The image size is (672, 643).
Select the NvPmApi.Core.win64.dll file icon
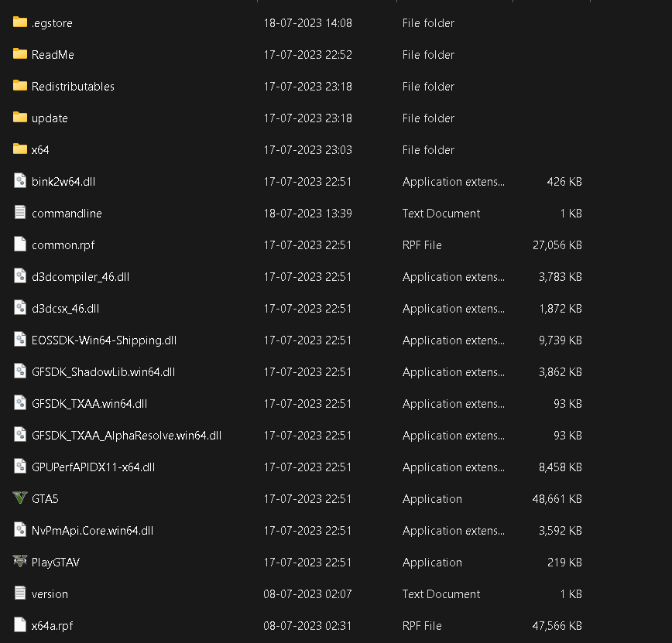click(19, 529)
